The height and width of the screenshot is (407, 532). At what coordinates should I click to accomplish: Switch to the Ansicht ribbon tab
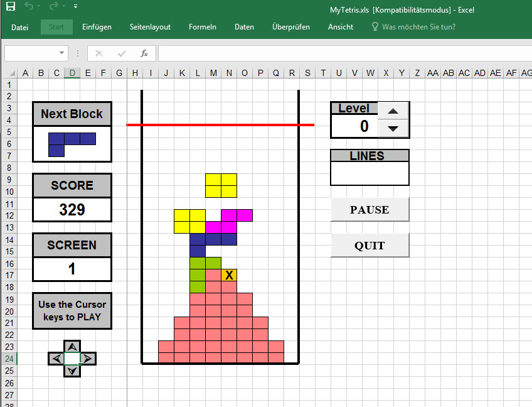(340, 27)
